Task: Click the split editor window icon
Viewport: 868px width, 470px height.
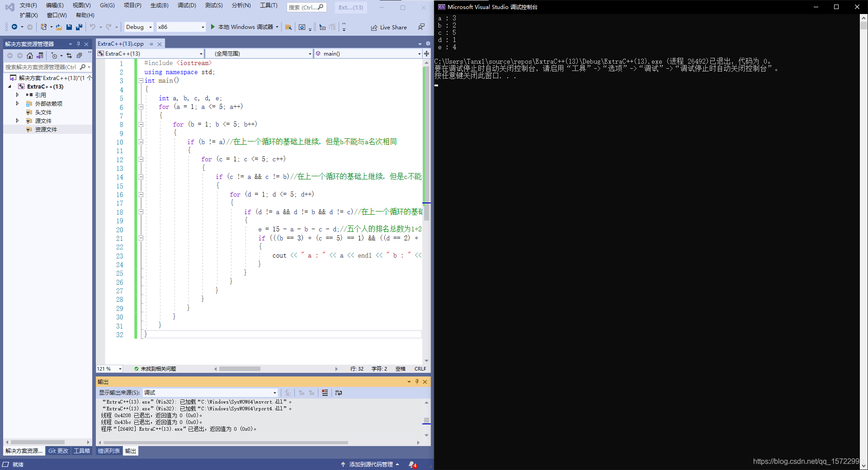Action: pos(426,53)
